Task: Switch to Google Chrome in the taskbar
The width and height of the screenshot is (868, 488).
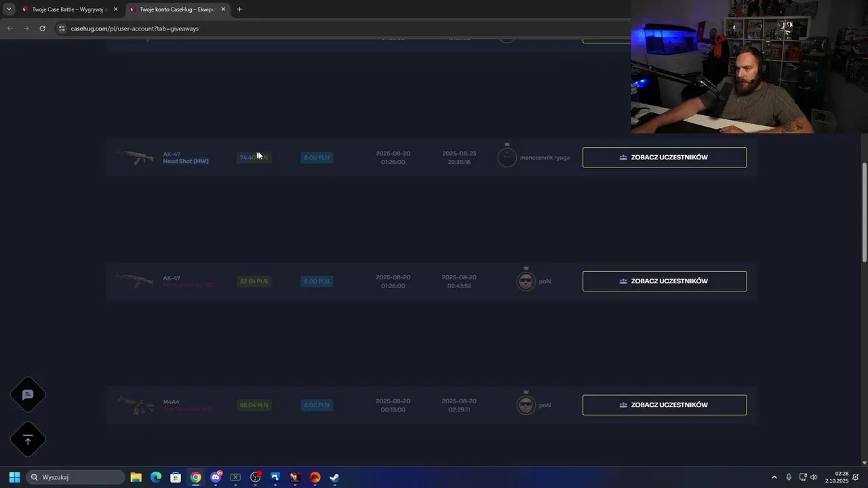Action: coord(195,477)
